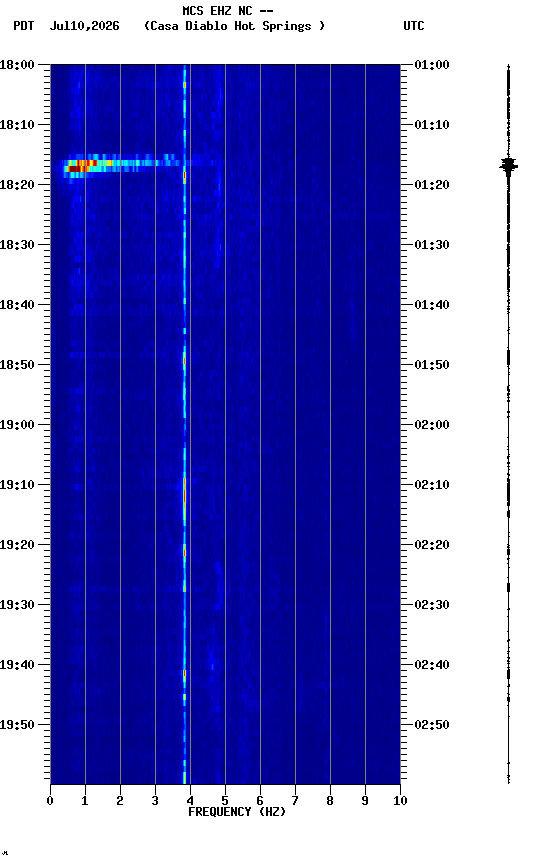This screenshot has width=552, height=864.
Task: Click the '18:40' PDT time label
Action: point(17,305)
